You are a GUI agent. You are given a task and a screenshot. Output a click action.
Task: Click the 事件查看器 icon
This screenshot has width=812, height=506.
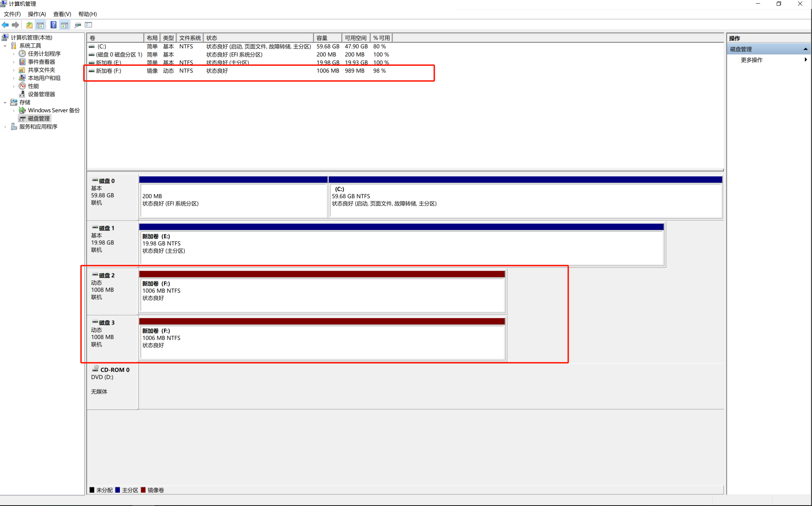pyautogui.click(x=22, y=62)
